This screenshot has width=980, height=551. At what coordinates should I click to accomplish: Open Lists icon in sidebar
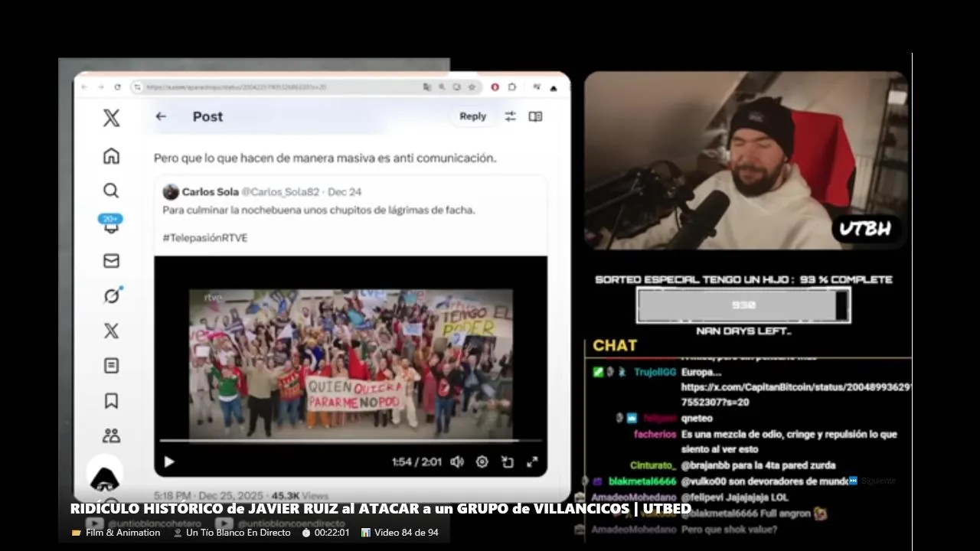[111, 366]
